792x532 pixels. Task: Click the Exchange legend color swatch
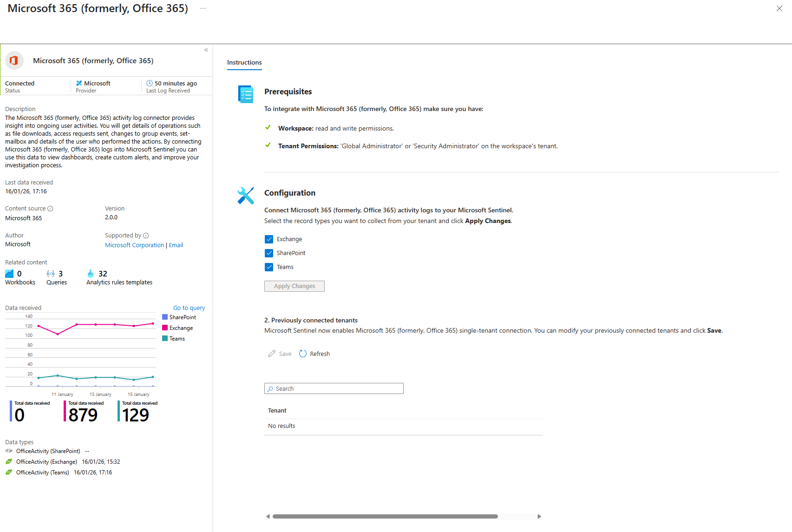point(165,328)
